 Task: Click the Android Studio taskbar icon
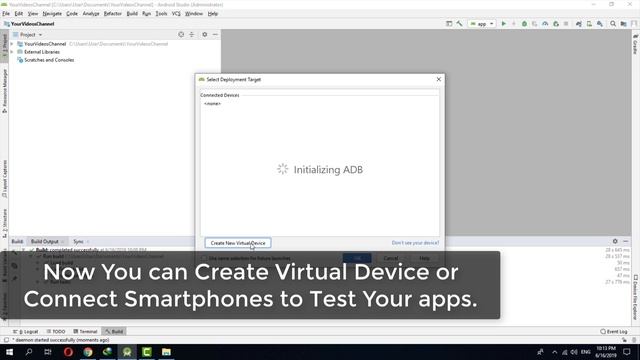point(127,352)
